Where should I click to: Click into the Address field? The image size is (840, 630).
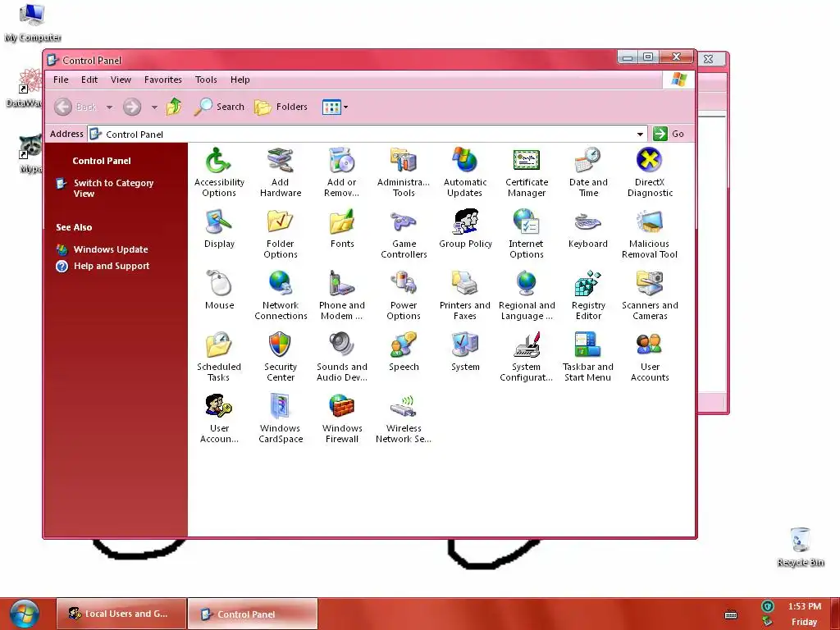[367, 134]
